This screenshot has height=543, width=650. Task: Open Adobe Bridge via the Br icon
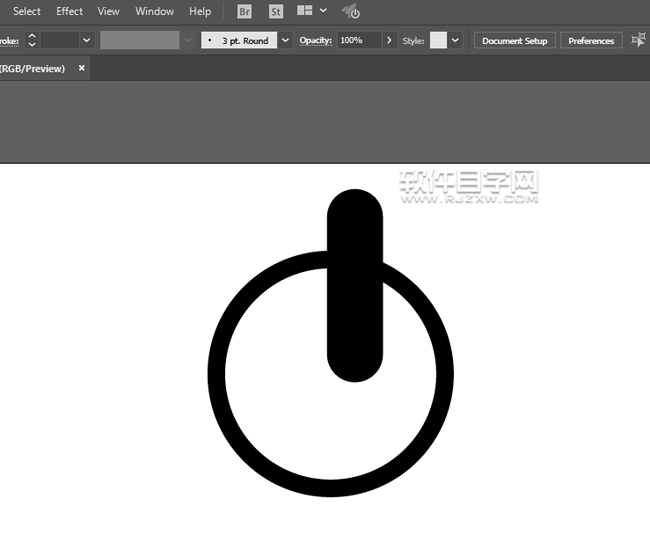245,12
